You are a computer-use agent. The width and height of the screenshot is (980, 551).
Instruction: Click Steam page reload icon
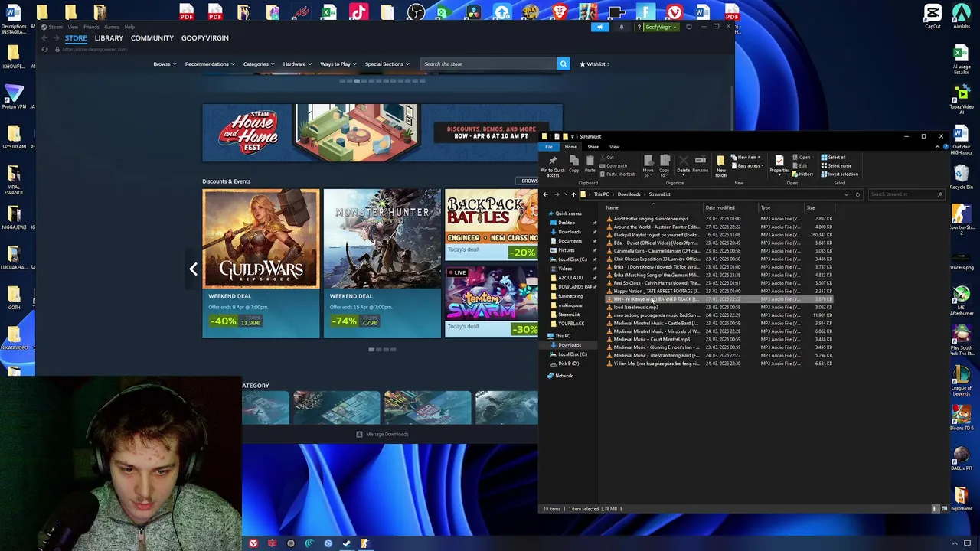coord(45,49)
